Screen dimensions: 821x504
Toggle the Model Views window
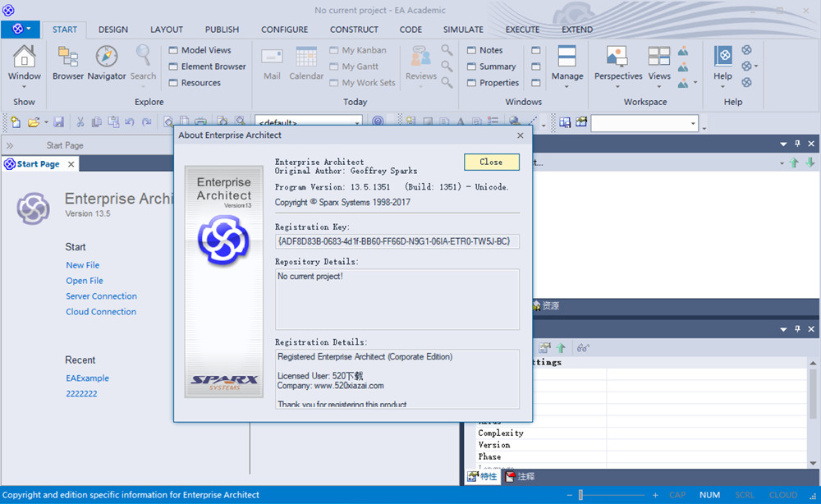[x=200, y=50]
